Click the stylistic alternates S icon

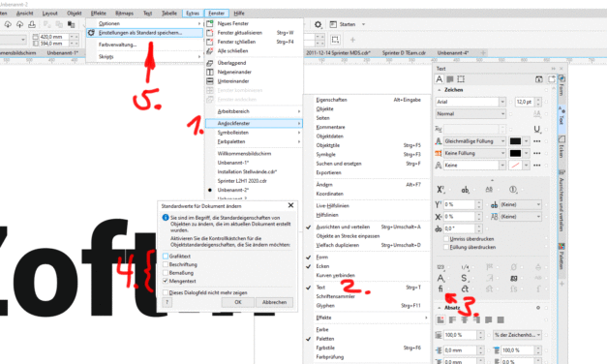point(464,278)
